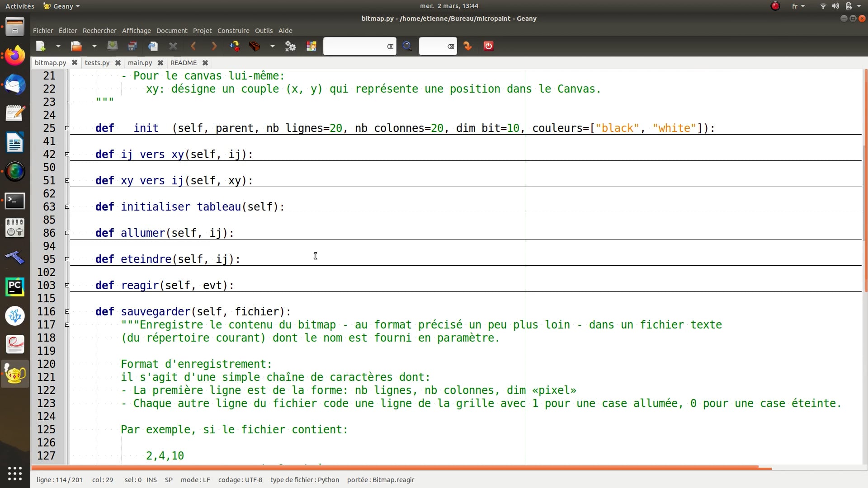Click the Open file folder icon
This screenshot has height=488, width=868.
[76, 46]
